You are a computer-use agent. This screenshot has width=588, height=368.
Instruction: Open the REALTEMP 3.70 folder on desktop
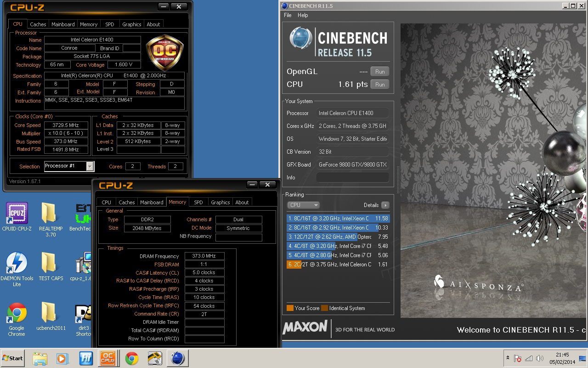pos(51,220)
